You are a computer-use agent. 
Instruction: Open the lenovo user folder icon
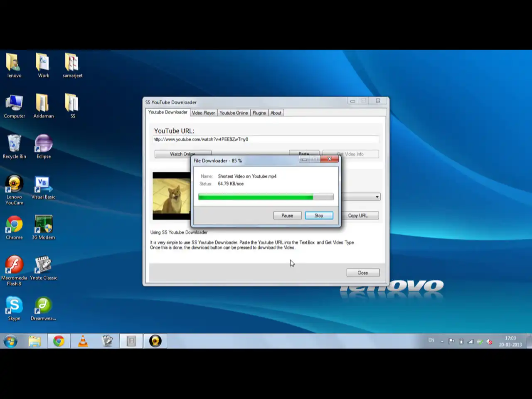[14, 65]
